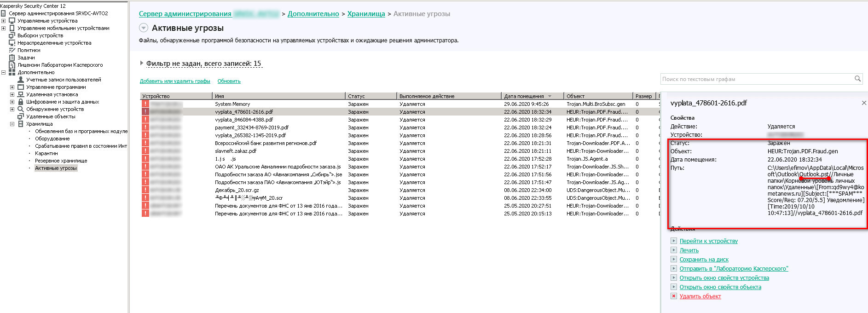Click the Application management icon
868x313 pixels.
(x=21, y=87)
